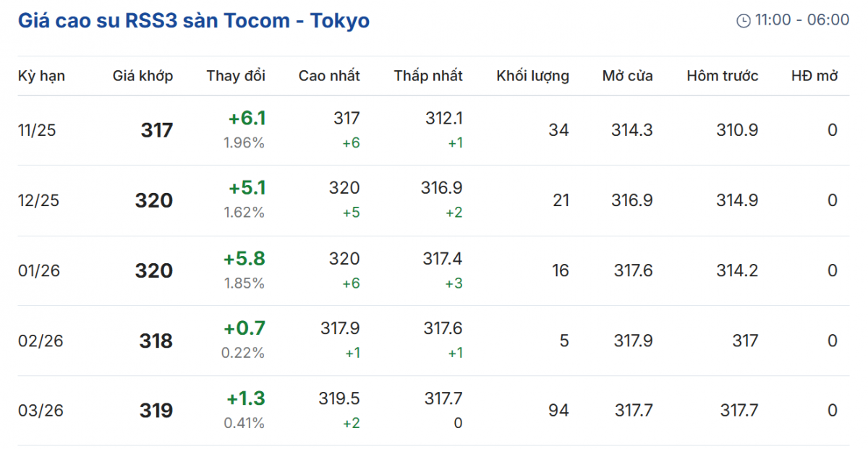Click the Mở cửa column header

click(627, 76)
